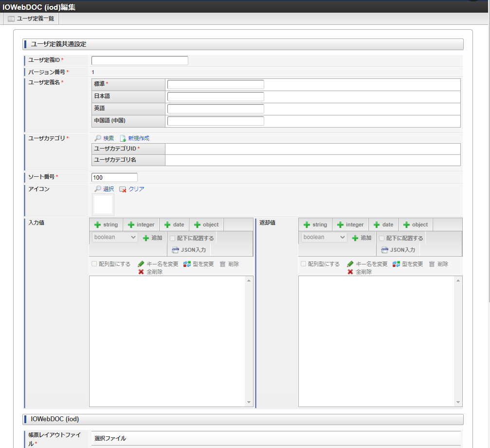Add an integer in the 入力値 panel
The image size is (490, 448).
pos(141,224)
